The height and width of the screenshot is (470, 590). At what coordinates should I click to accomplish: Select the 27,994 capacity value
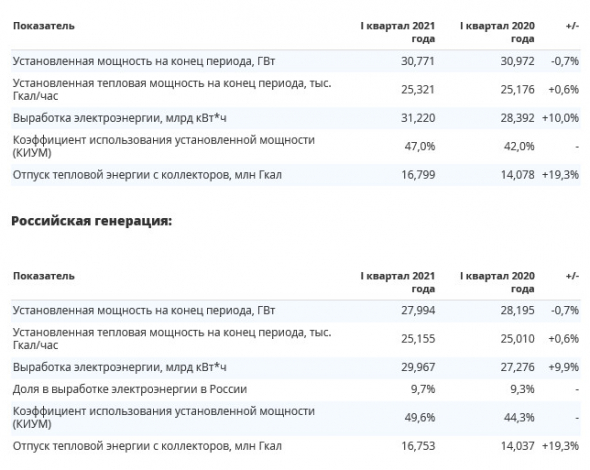418,310
